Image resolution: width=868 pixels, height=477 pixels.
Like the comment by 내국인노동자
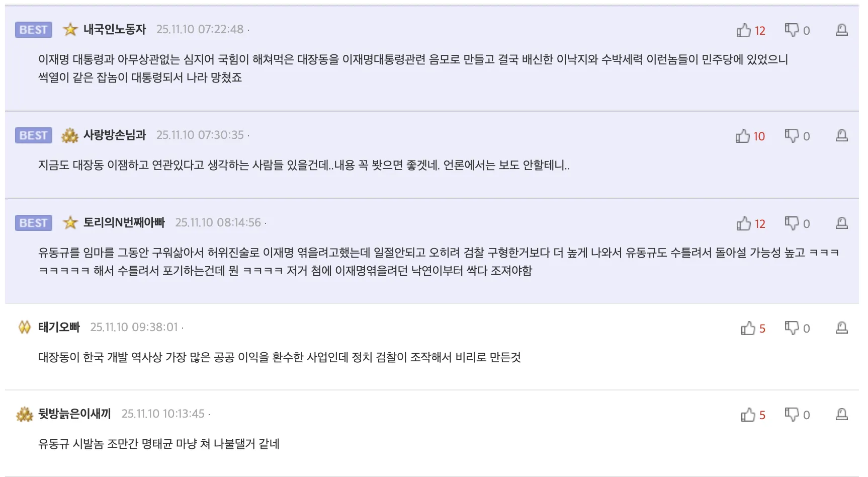point(743,31)
